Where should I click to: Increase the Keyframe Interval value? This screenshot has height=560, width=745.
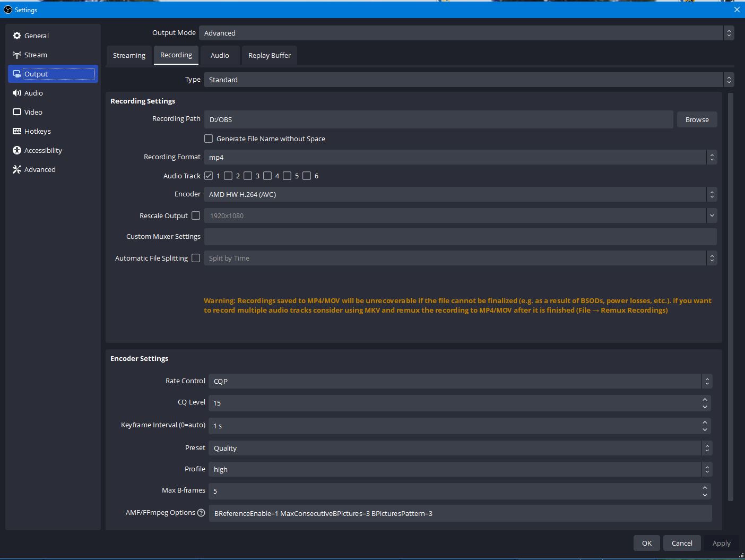coord(705,422)
